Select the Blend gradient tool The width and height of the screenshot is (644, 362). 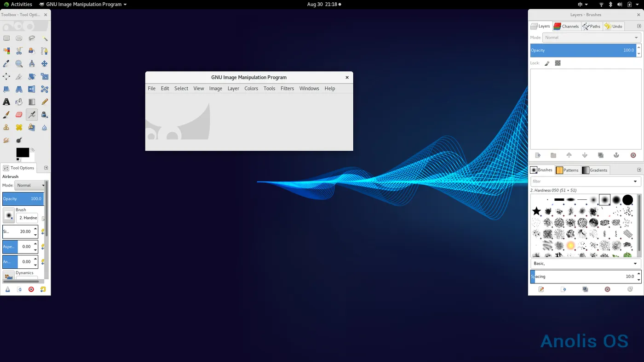point(32,102)
